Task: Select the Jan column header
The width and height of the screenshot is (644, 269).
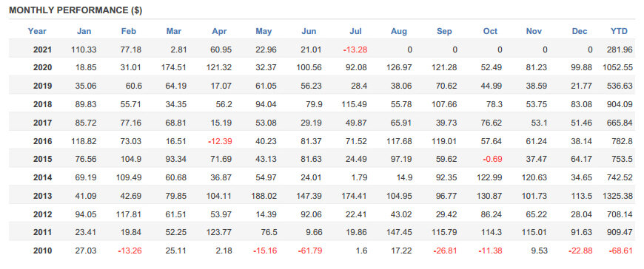Action: coord(84,31)
